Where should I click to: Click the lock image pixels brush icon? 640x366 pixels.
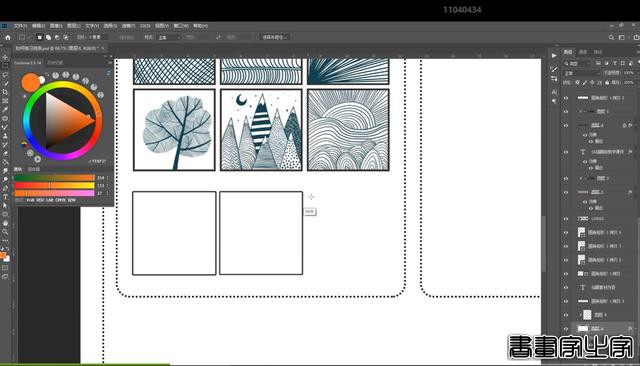(584, 82)
